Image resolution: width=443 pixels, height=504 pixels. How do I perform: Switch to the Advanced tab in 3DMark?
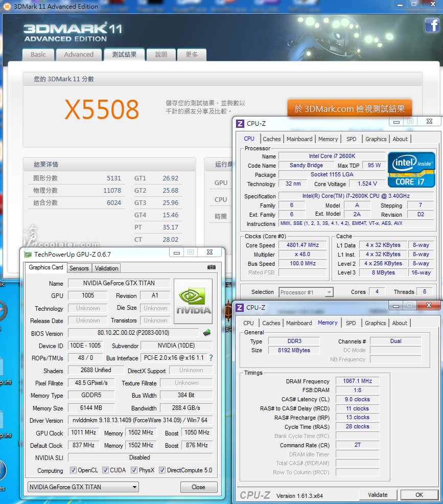pyautogui.click(x=79, y=55)
